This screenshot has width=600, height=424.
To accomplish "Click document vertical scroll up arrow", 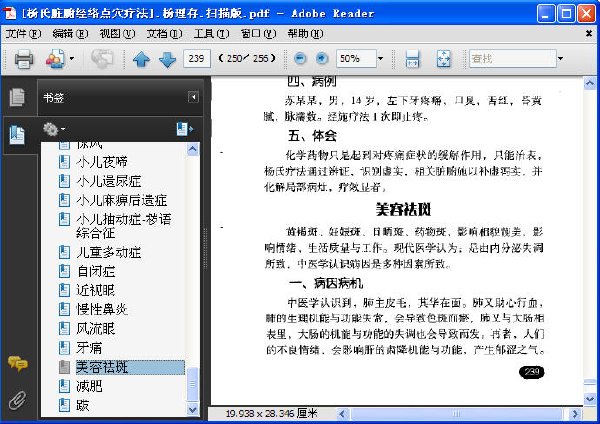I will tap(590, 83).
